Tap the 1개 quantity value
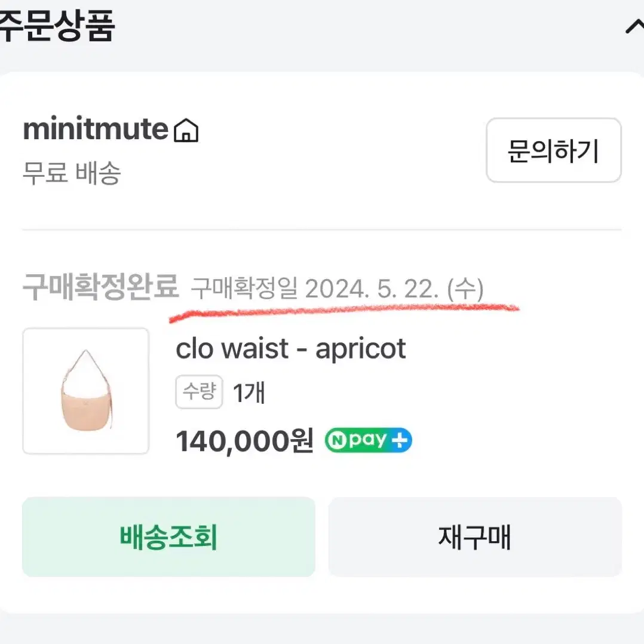This screenshot has width=644, height=644. tap(249, 392)
